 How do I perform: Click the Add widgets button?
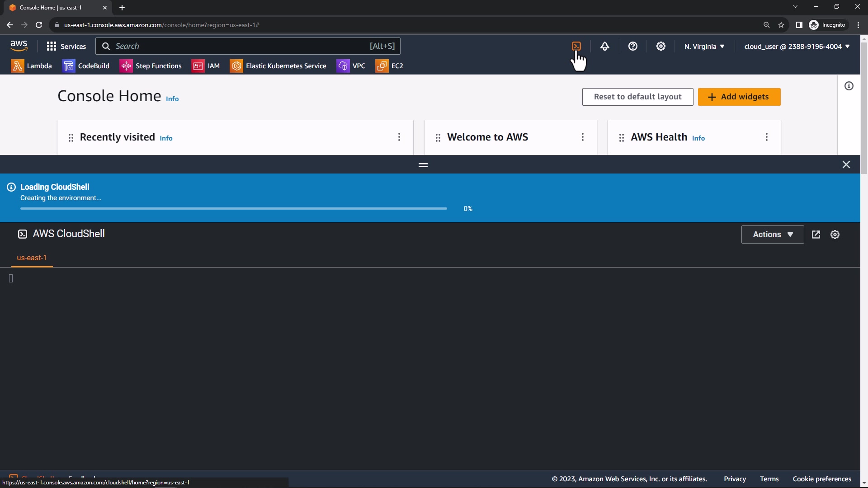click(739, 97)
